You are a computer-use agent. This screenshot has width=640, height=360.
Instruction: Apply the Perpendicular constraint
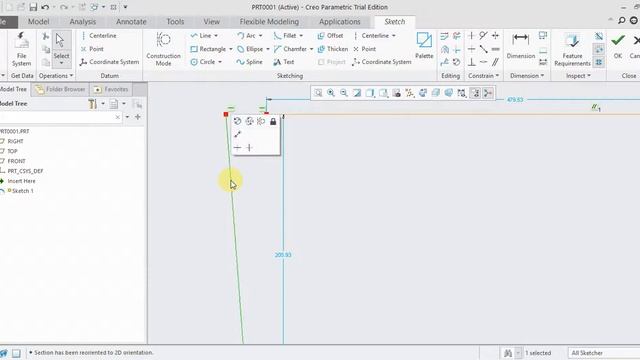(x=471, y=62)
